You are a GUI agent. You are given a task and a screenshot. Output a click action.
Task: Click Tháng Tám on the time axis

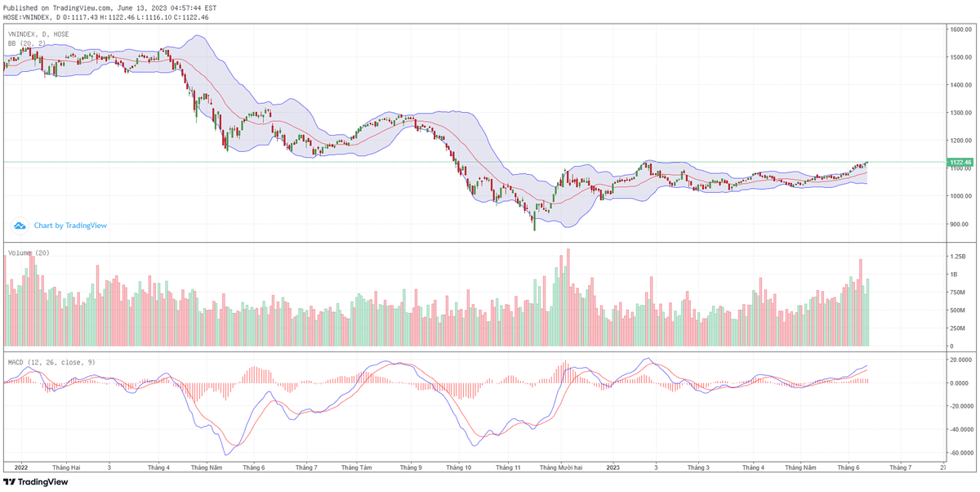coord(356,467)
